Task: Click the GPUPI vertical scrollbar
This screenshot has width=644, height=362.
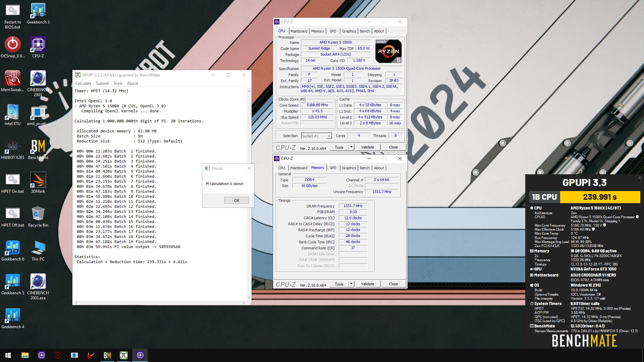Action: pyautogui.click(x=249, y=194)
